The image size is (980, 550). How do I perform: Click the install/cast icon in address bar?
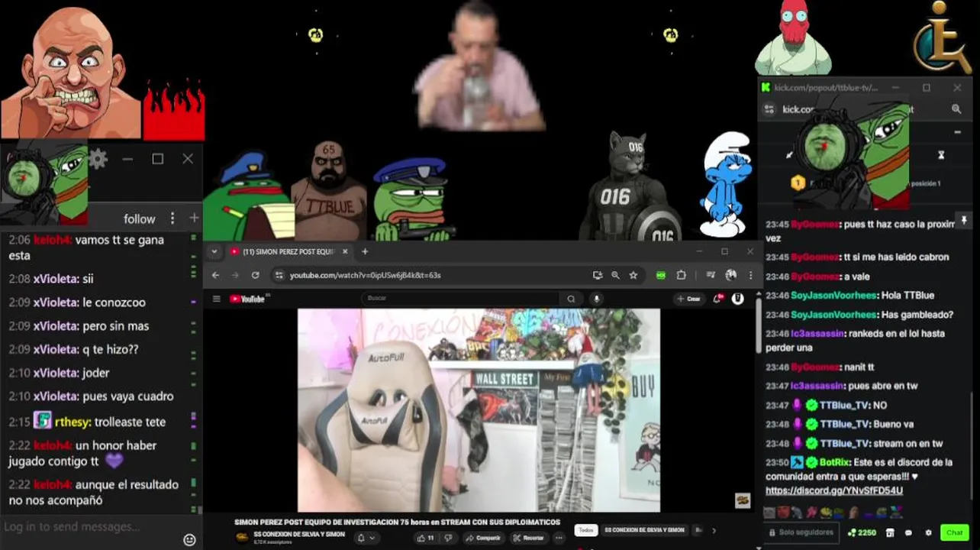tap(598, 275)
